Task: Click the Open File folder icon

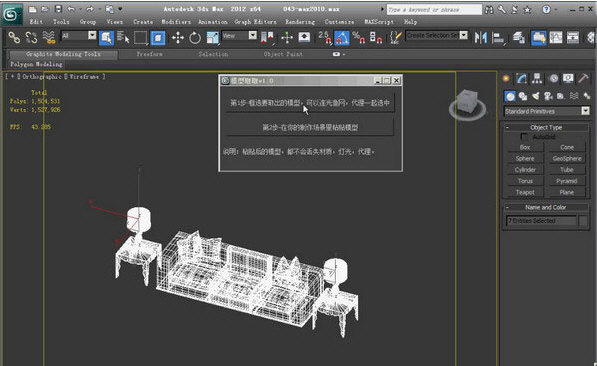Action: [x=45, y=9]
